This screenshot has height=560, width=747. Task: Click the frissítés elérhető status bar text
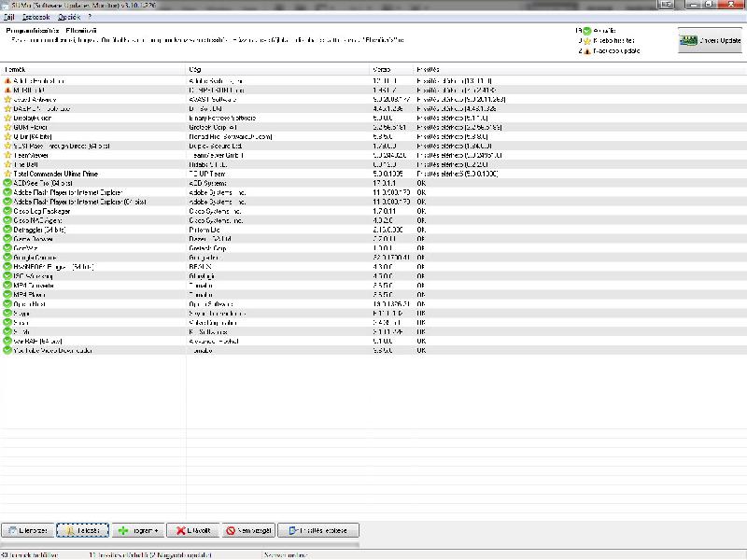pos(150,555)
